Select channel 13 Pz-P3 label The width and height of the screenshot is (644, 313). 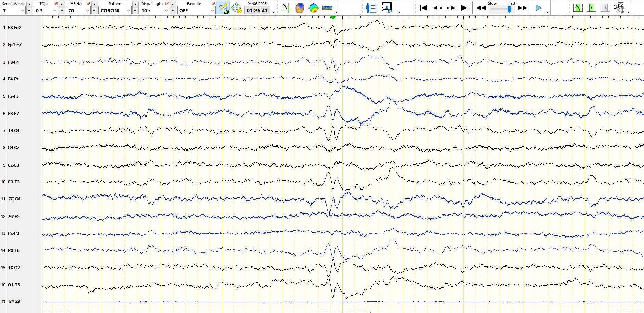(x=14, y=233)
